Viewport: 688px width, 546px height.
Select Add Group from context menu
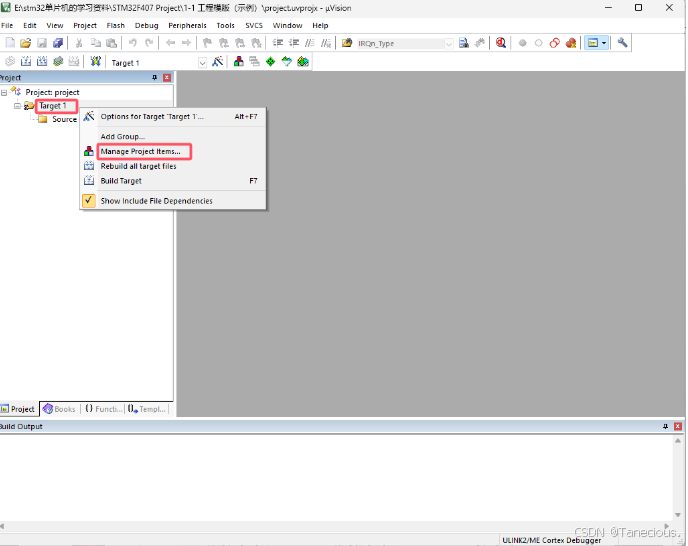coord(173,136)
